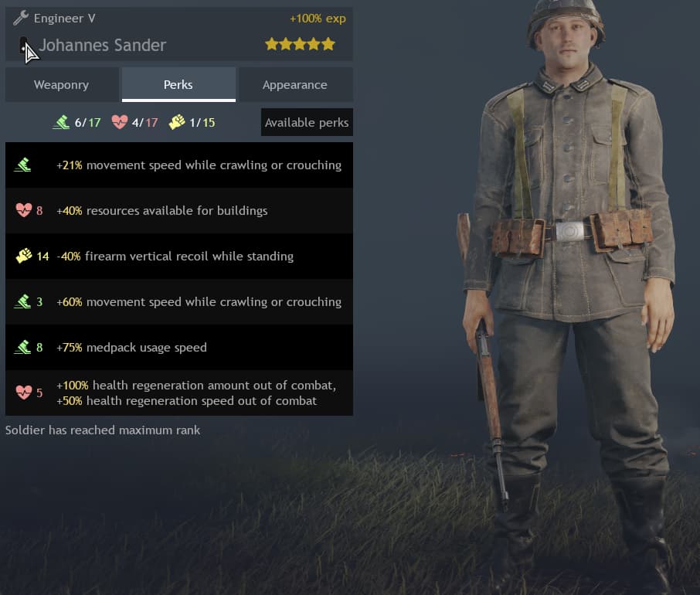Click the green mobility stat icon in summary
This screenshot has width=700, height=595.
pos(61,122)
